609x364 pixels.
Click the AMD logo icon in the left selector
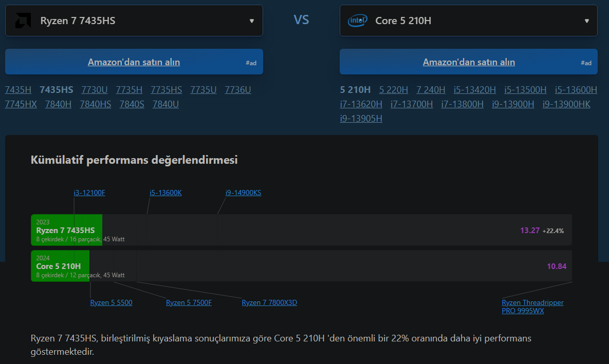(x=23, y=21)
